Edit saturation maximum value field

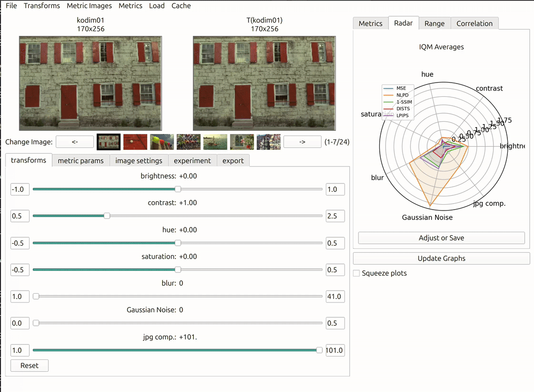(335, 270)
